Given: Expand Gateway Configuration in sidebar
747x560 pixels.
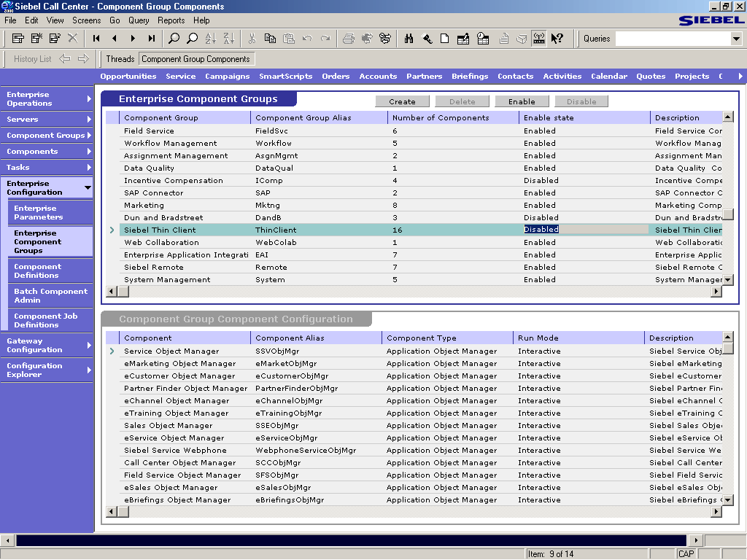Looking at the screenshot, I should tap(47, 346).
